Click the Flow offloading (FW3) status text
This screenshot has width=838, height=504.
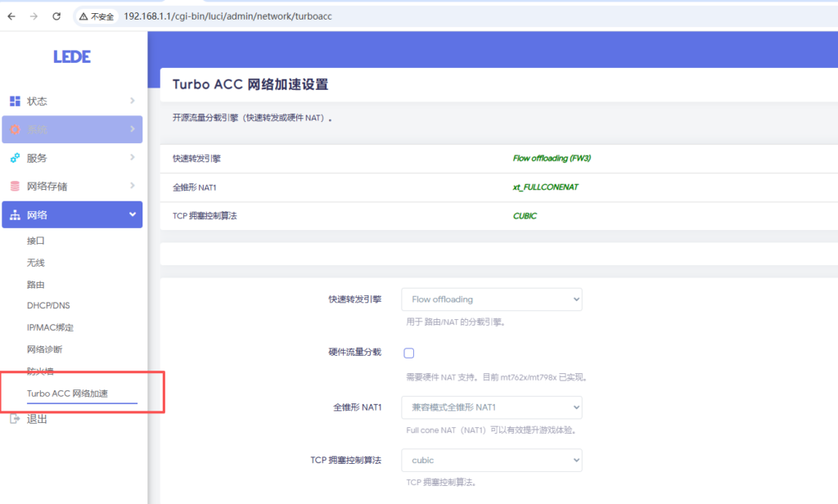(552, 158)
